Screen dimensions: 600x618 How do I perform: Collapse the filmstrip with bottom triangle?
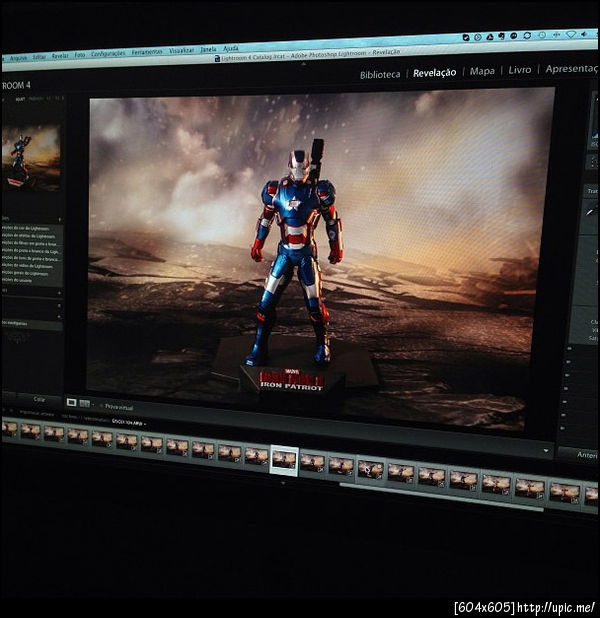point(283,482)
